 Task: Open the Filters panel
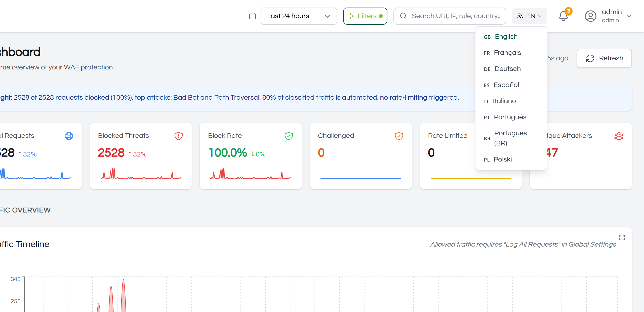[365, 16]
